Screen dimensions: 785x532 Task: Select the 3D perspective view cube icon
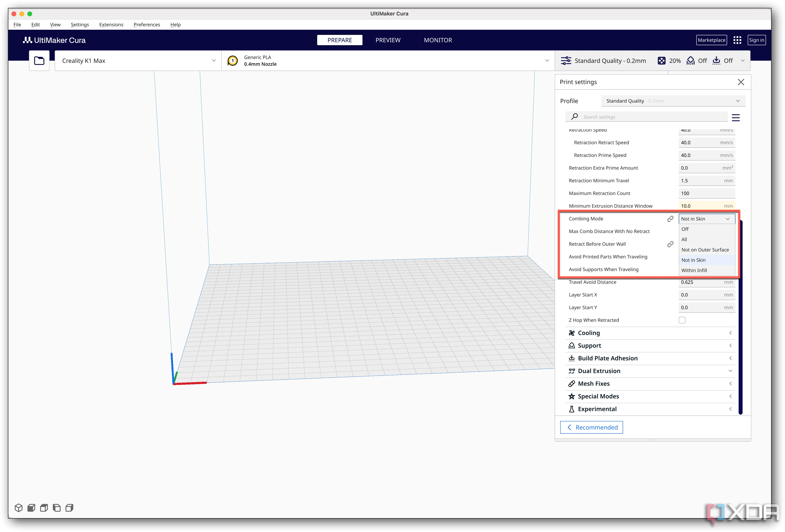pos(19,508)
